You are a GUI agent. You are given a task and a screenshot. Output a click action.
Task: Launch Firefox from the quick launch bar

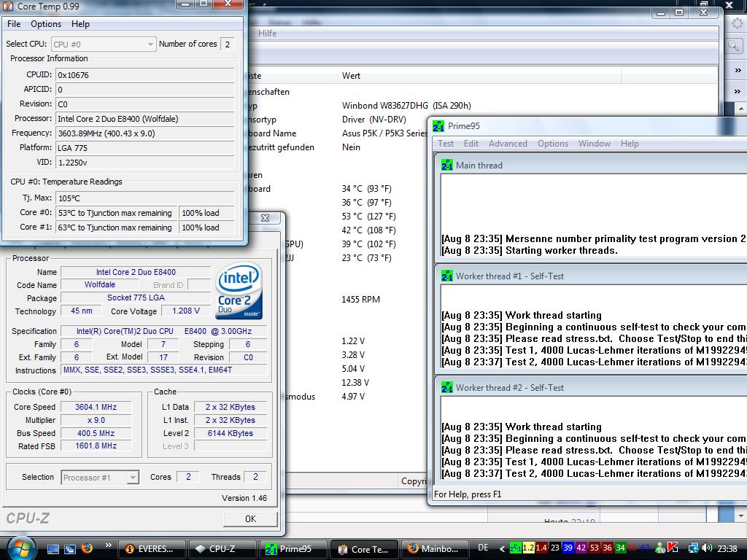tap(87, 548)
